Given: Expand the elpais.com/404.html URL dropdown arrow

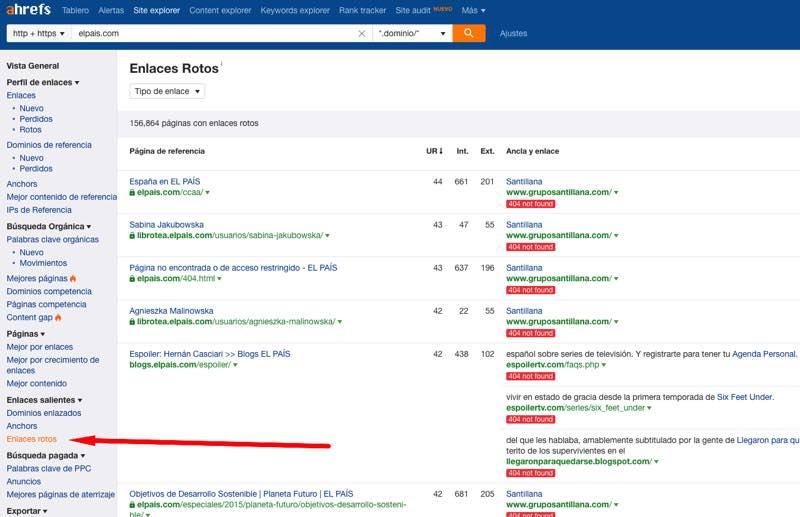Looking at the screenshot, I should (x=219, y=279).
